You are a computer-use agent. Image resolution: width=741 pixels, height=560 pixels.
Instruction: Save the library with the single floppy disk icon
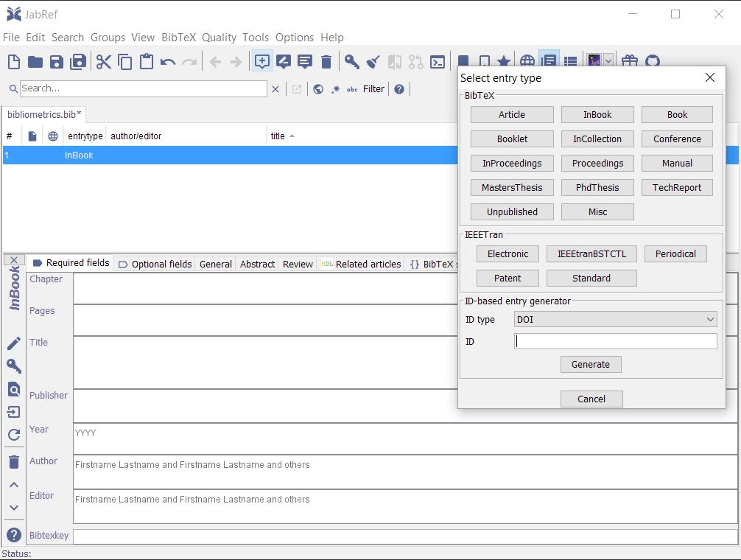[56, 62]
